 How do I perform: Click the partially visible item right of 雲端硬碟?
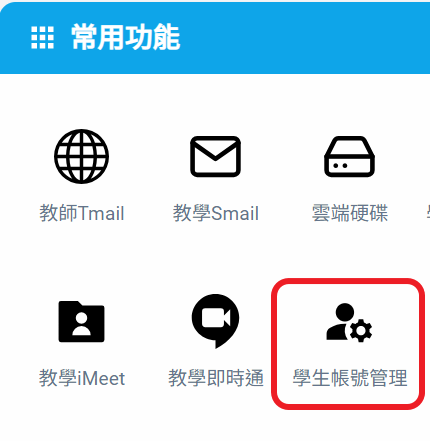click(x=428, y=213)
